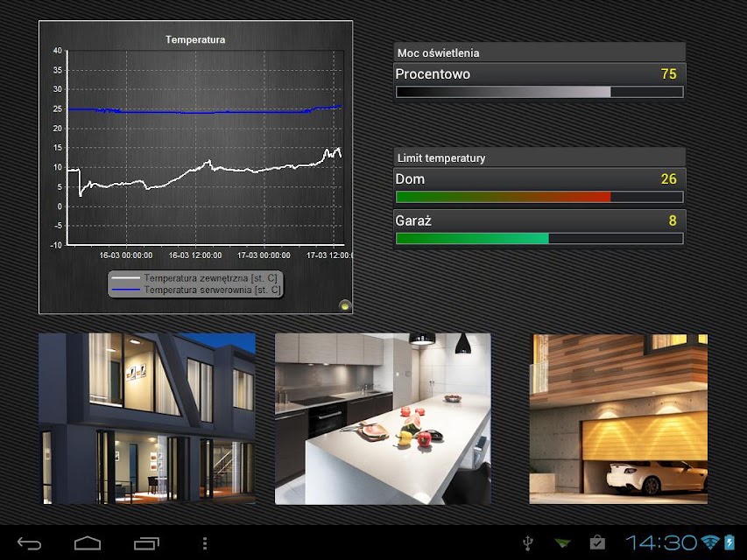Open the kitchen interior thumbnail

(383, 418)
